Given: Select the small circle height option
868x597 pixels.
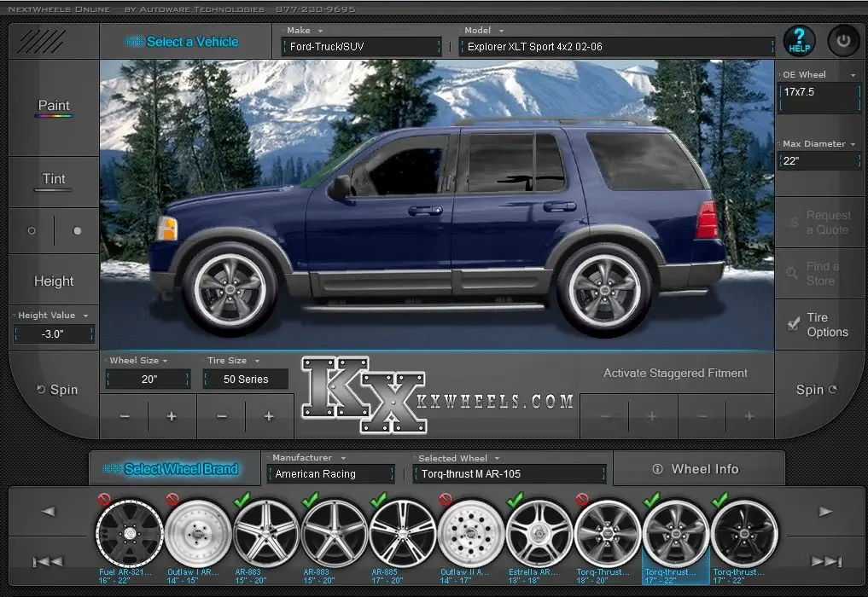Looking at the screenshot, I should point(32,231).
